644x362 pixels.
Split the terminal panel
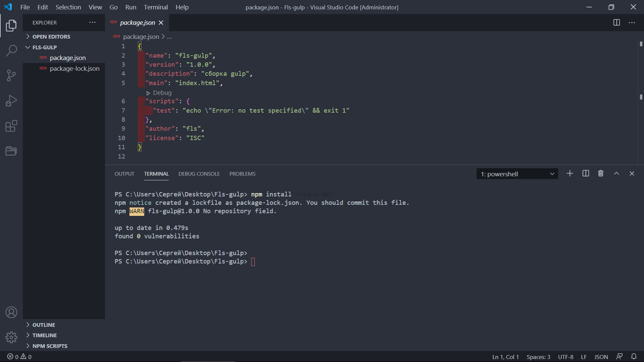coord(586,173)
